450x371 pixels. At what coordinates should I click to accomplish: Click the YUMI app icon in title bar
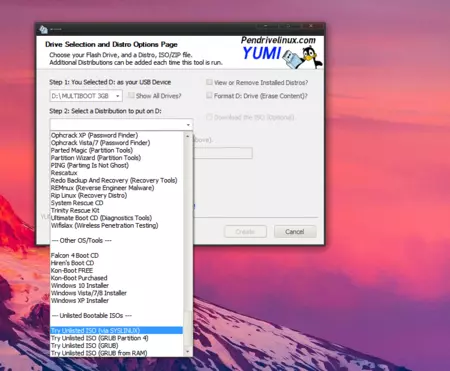click(43, 29)
